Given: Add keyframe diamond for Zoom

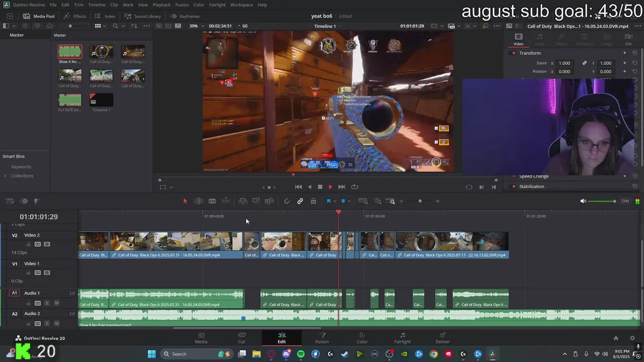Looking at the screenshot, I should (624, 63).
